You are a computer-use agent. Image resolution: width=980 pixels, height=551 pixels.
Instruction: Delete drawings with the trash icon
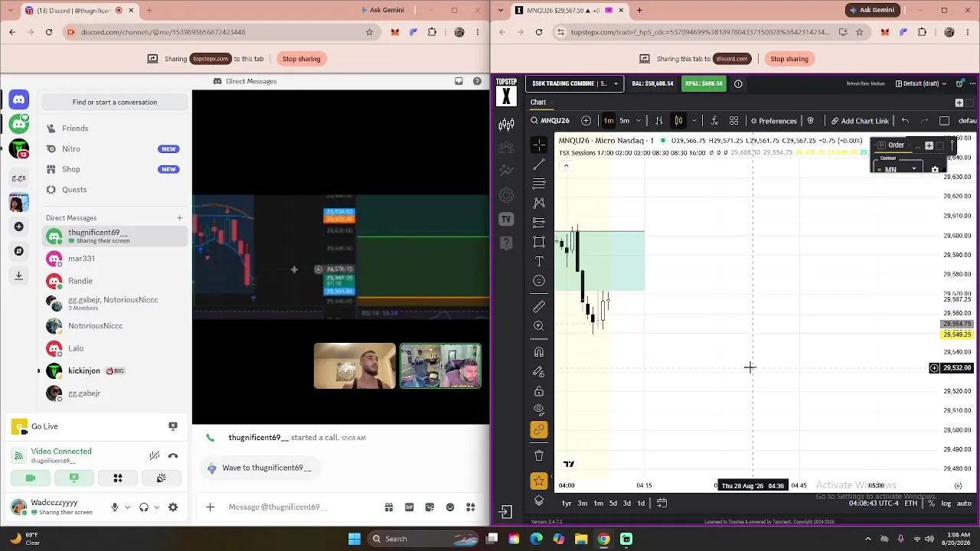tap(539, 455)
